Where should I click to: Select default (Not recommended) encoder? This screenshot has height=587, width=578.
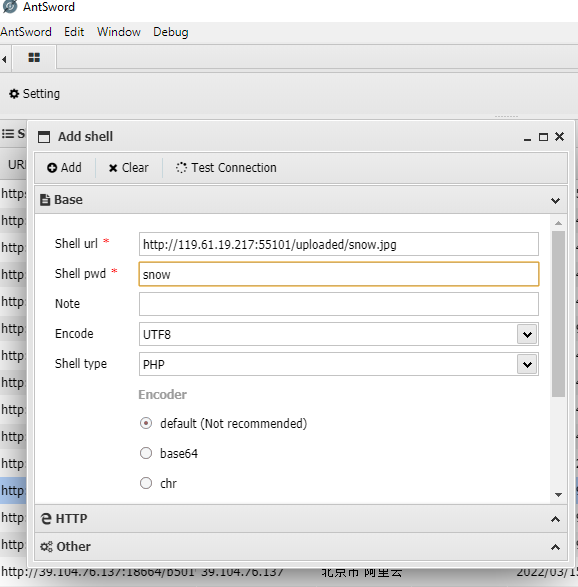click(x=146, y=423)
